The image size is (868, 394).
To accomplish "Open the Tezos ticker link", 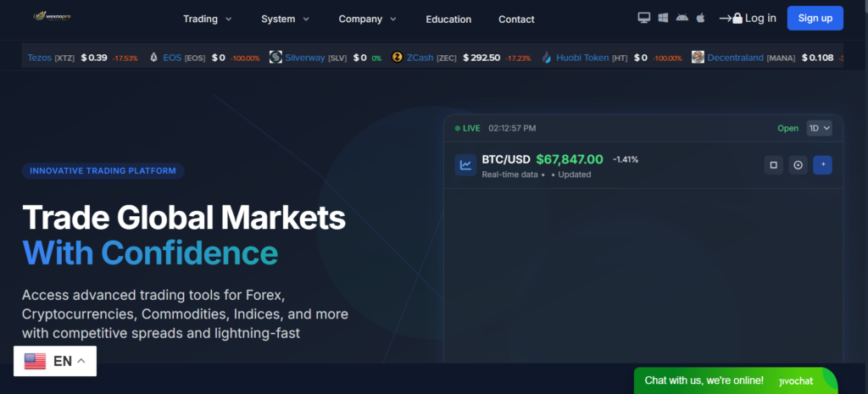I will pos(39,58).
